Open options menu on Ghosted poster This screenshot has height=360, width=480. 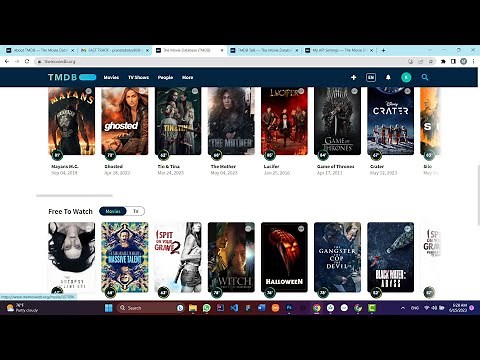click(142, 91)
